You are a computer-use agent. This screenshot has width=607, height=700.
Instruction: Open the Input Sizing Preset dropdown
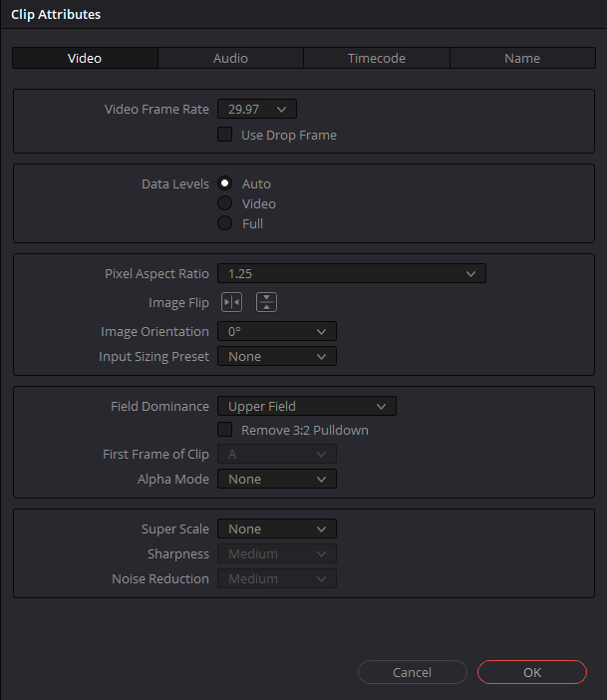click(x=277, y=356)
